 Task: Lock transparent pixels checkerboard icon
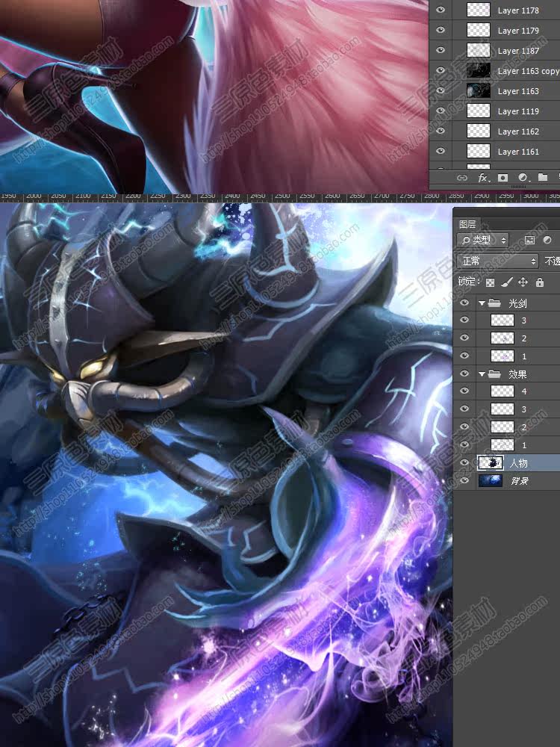[490, 282]
